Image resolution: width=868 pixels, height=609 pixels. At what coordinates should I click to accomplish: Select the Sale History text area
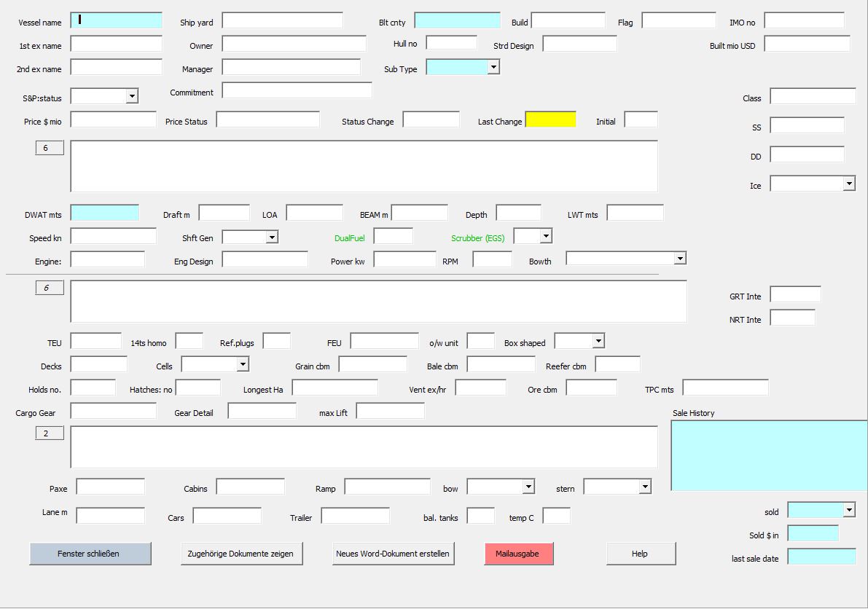coord(769,455)
